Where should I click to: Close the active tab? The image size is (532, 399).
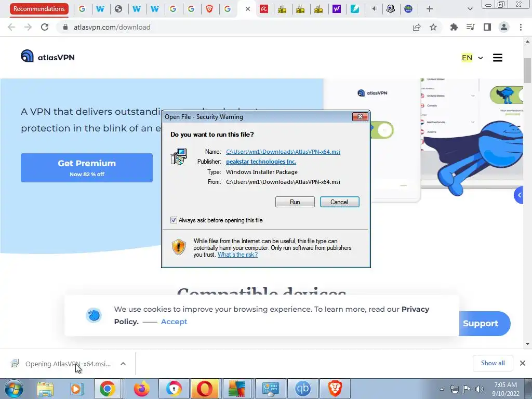[x=248, y=9]
